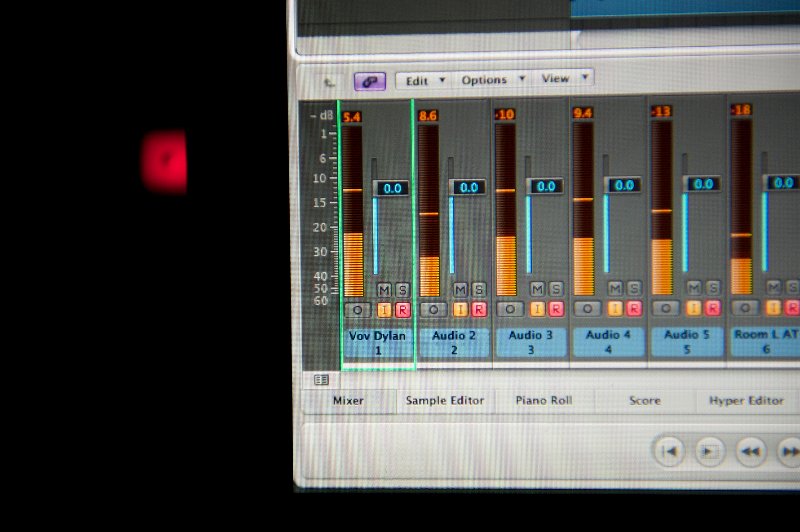Click the Vov Dylan fader handle showing 0.0

pos(392,188)
